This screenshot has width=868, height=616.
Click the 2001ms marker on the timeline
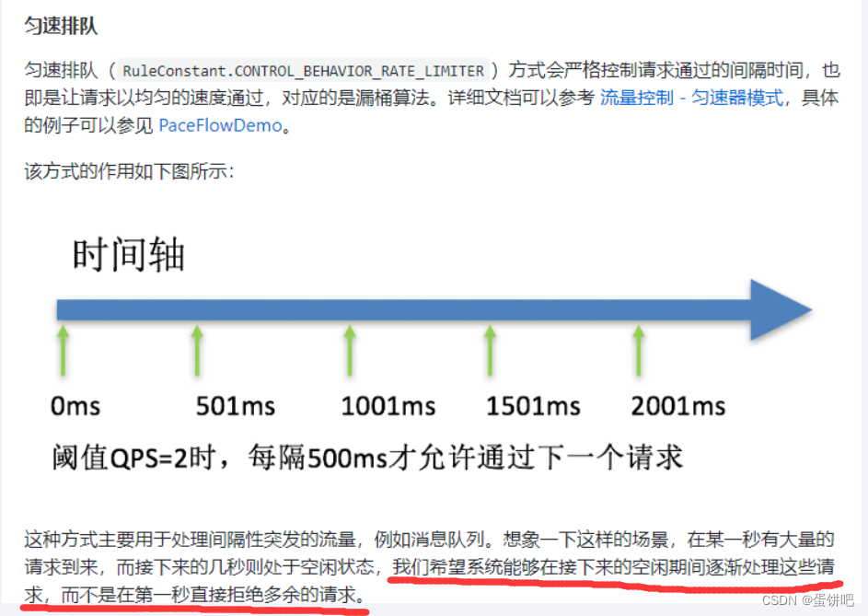click(x=677, y=405)
